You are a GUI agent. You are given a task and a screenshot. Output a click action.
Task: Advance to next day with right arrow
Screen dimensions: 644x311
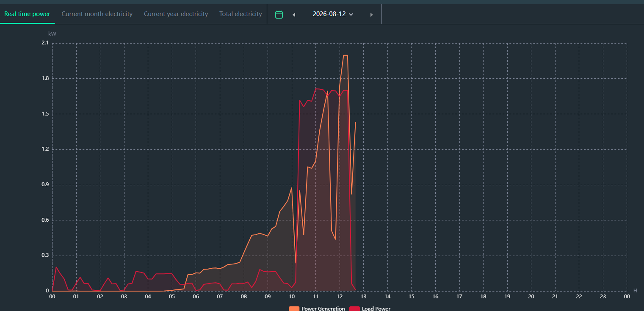coord(372,15)
